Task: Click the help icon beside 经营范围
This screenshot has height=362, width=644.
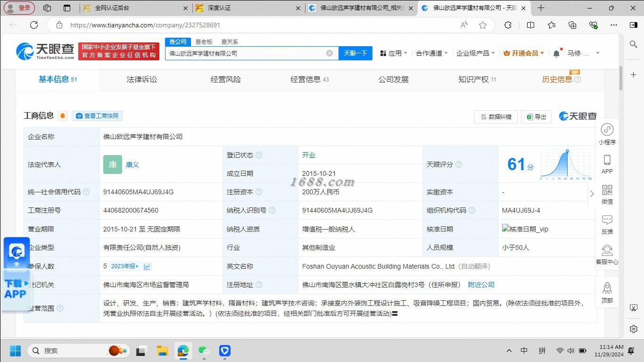Action: 60,308
